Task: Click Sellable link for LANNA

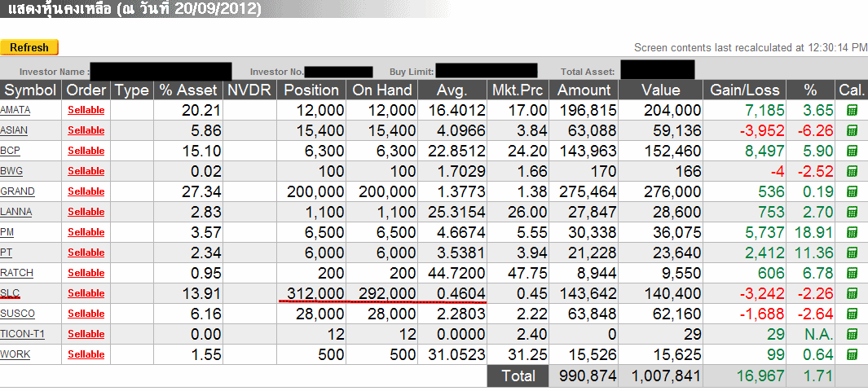Action: pyautogui.click(x=86, y=212)
